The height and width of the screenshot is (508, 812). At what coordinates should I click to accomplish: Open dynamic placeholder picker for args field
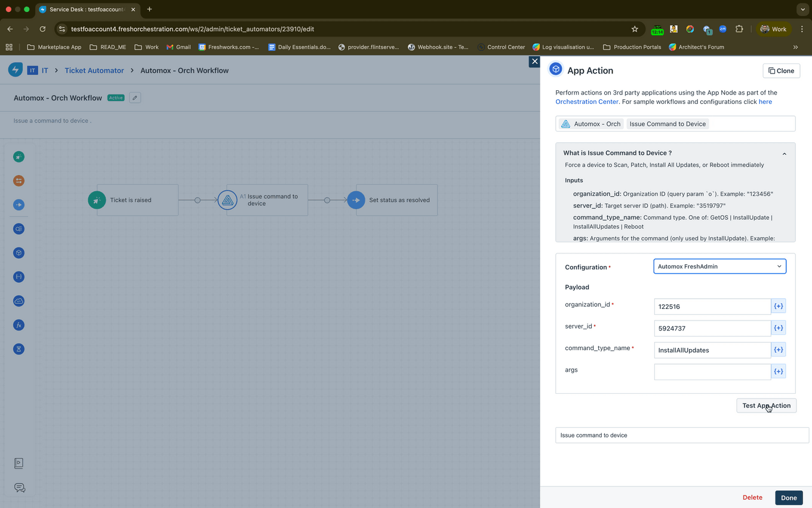click(779, 371)
